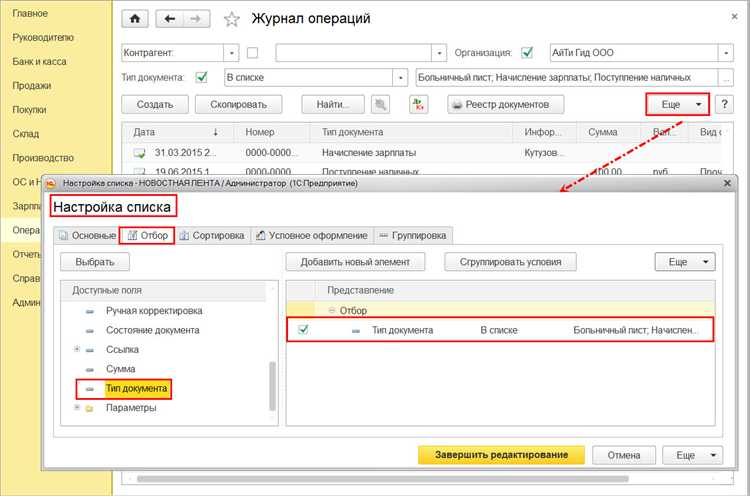Switch to the Условное оформление tab

pyautogui.click(x=312, y=235)
